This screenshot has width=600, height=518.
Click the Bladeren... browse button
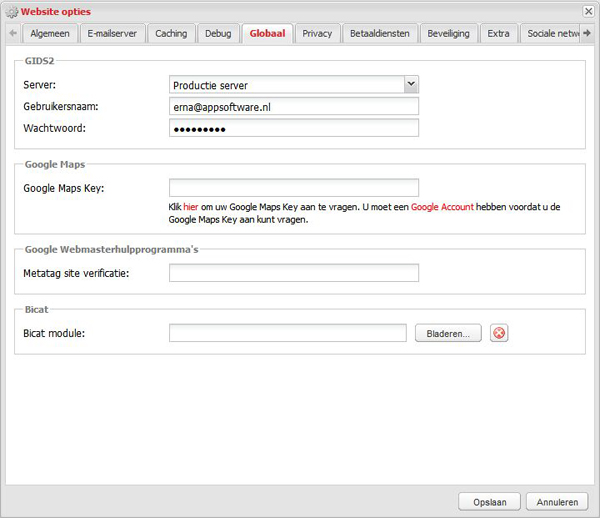tap(448, 333)
